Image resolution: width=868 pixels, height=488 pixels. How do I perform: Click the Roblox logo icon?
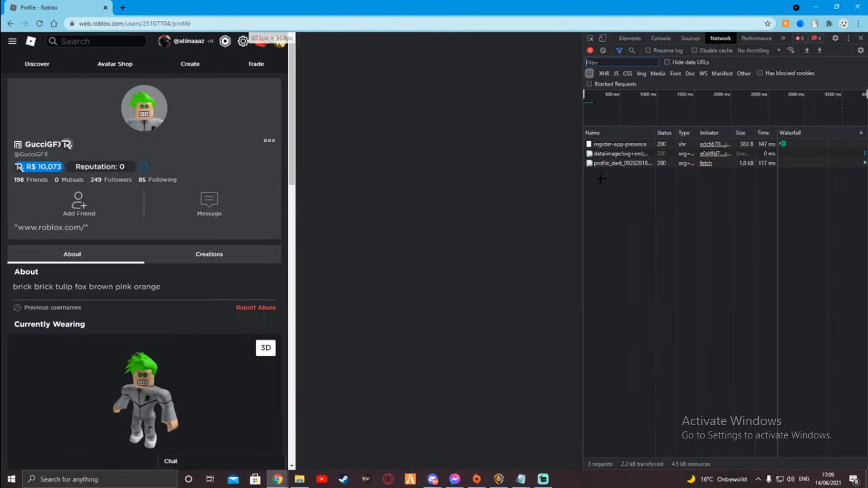[x=31, y=41]
